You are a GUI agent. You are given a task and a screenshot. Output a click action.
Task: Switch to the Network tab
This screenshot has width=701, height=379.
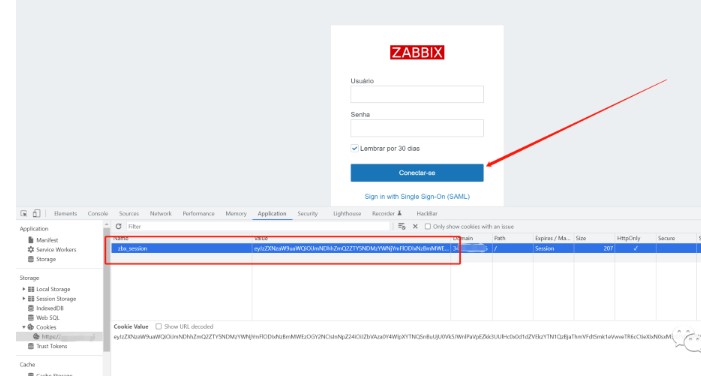point(160,214)
